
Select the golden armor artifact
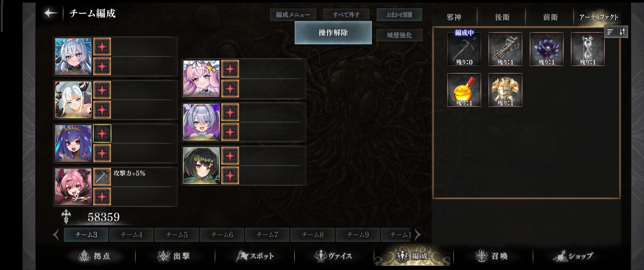tap(505, 90)
